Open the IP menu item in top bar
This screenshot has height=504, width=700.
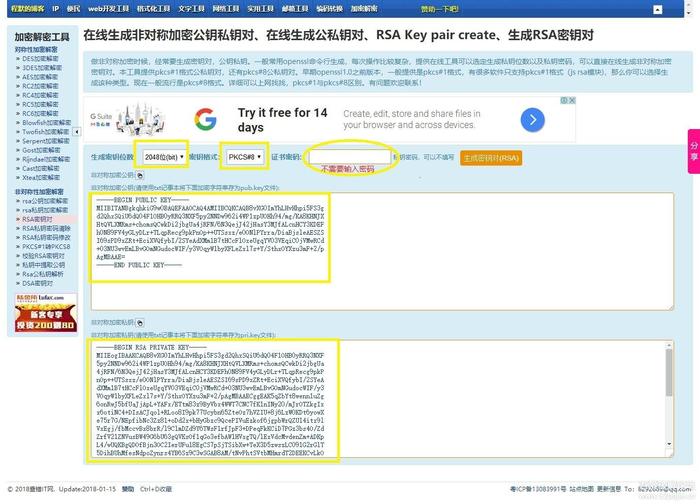(55, 8)
